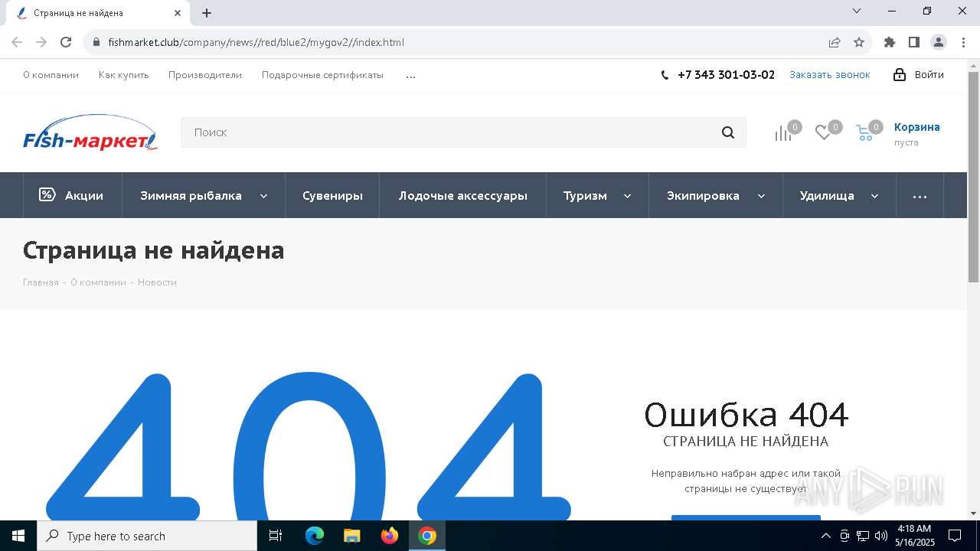This screenshot has width=980, height=551.
Task: Click the browser address bar URL
Action: tap(256, 42)
